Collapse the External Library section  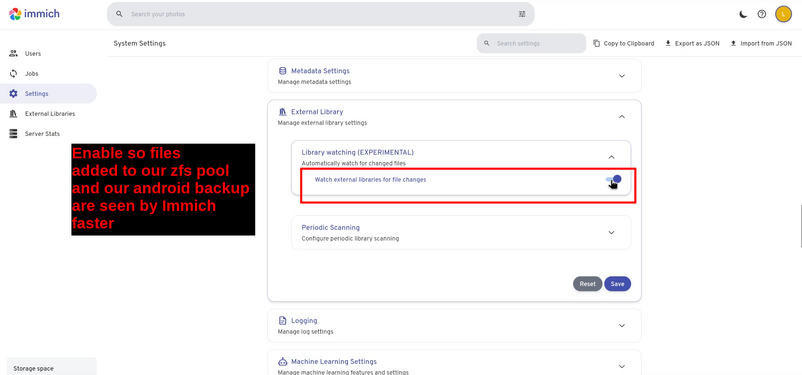[621, 117]
